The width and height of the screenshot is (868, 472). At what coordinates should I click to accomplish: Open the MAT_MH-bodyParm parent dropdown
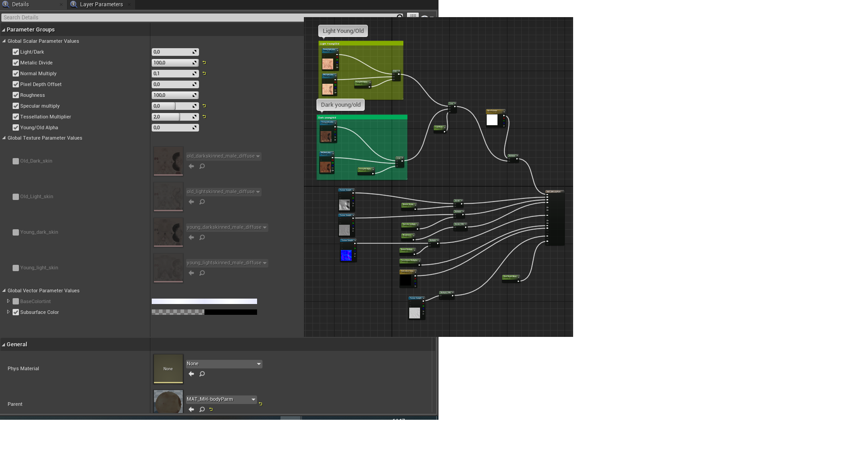coord(221,399)
